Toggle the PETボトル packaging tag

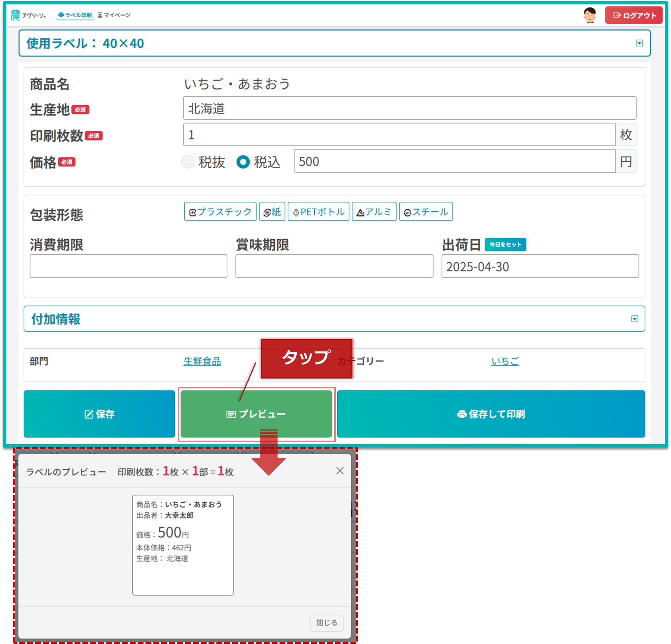318,212
